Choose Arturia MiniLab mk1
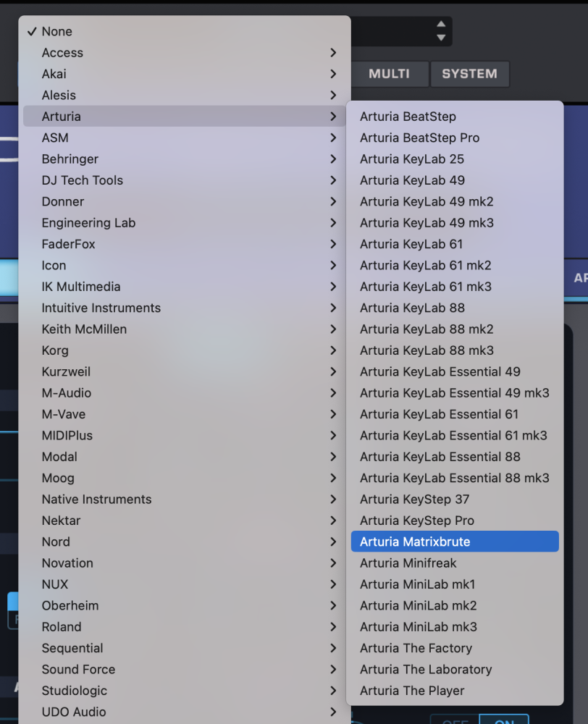588x724 pixels. point(455,584)
